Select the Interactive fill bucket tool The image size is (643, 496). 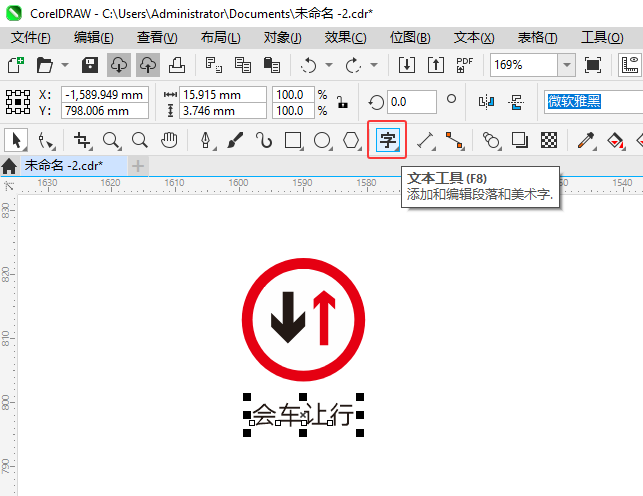615,140
